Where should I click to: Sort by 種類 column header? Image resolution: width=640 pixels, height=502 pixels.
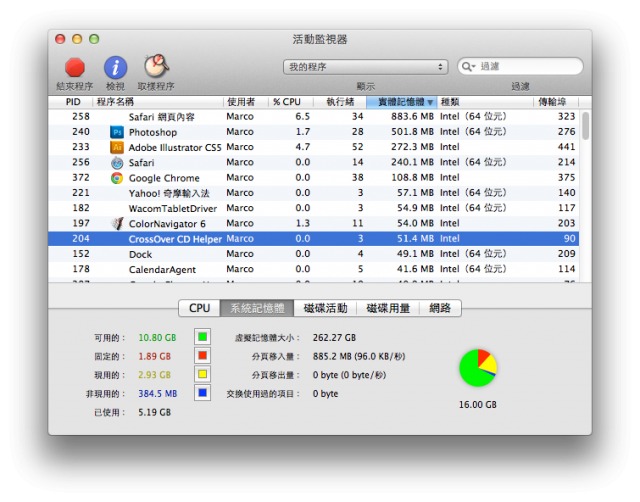pos(485,102)
